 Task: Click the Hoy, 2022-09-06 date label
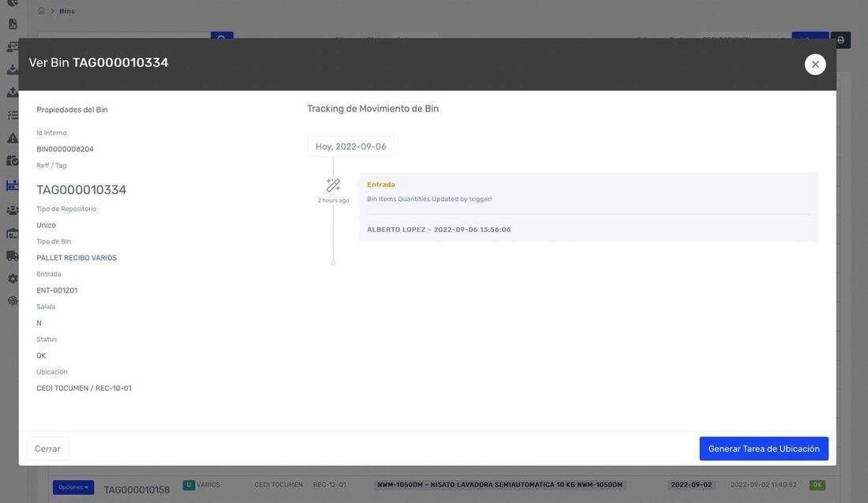351,147
